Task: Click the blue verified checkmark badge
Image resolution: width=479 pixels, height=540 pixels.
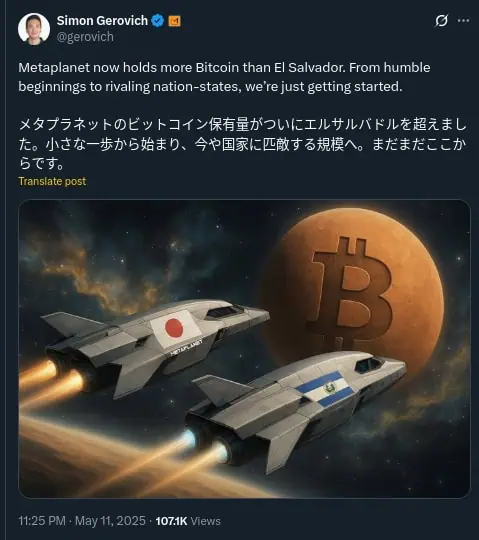Action: [158, 21]
